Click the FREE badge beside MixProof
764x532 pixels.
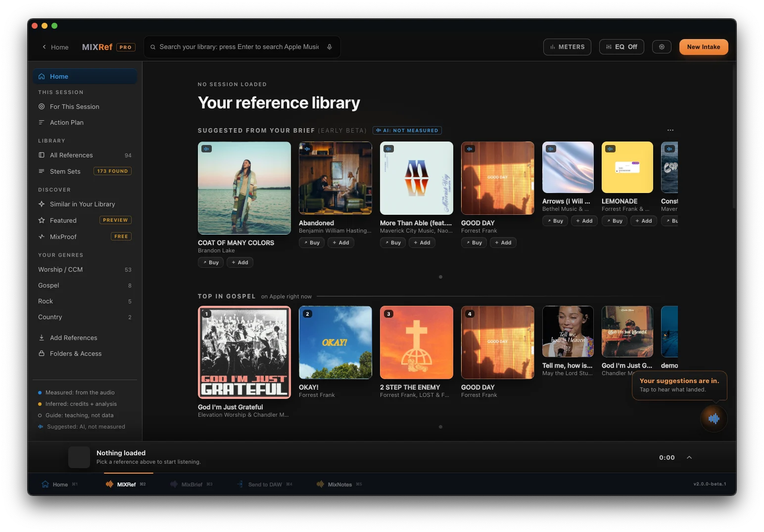tap(121, 237)
